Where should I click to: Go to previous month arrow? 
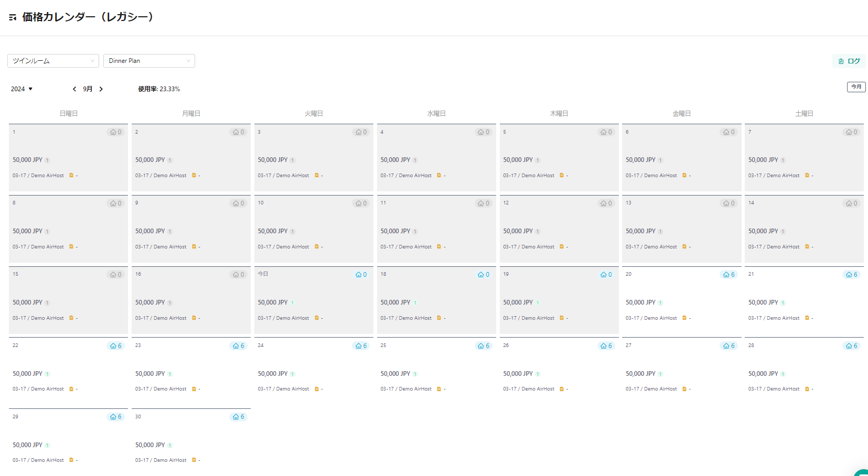(x=74, y=89)
